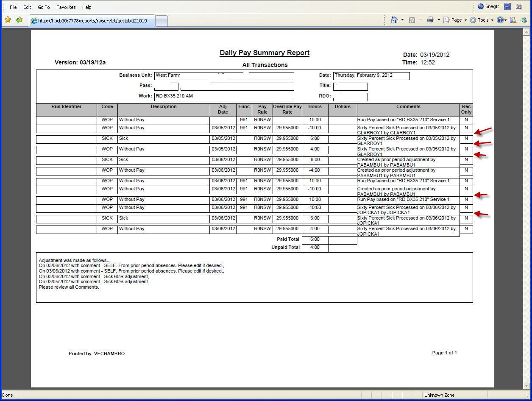Open the Messenger icon in toolbar
532x401 pixels.
(524, 20)
